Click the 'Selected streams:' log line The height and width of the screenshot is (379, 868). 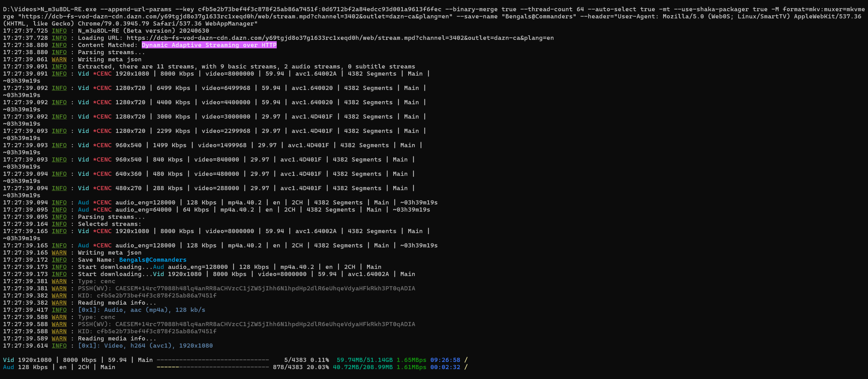[x=109, y=224]
